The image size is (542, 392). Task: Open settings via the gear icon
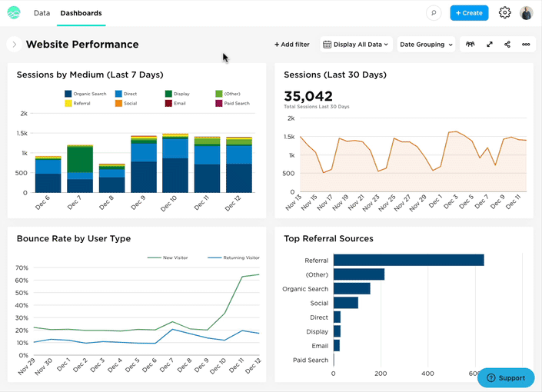pos(504,13)
